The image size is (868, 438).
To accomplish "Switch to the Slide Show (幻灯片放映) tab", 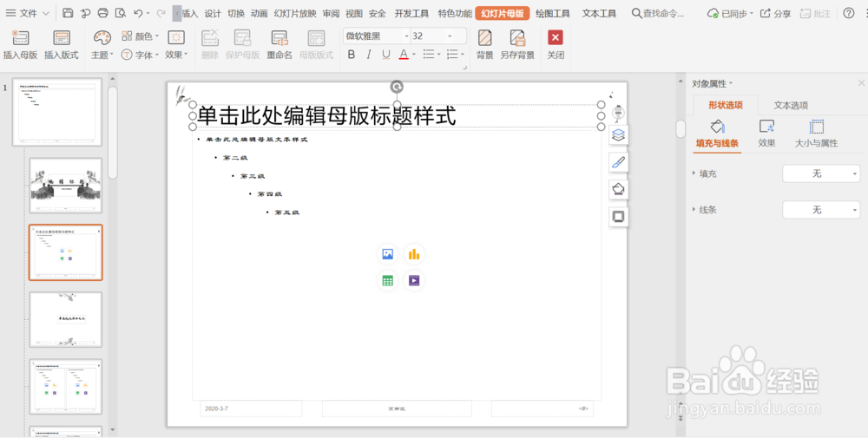I will pyautogui.click(x=295, y=13).
